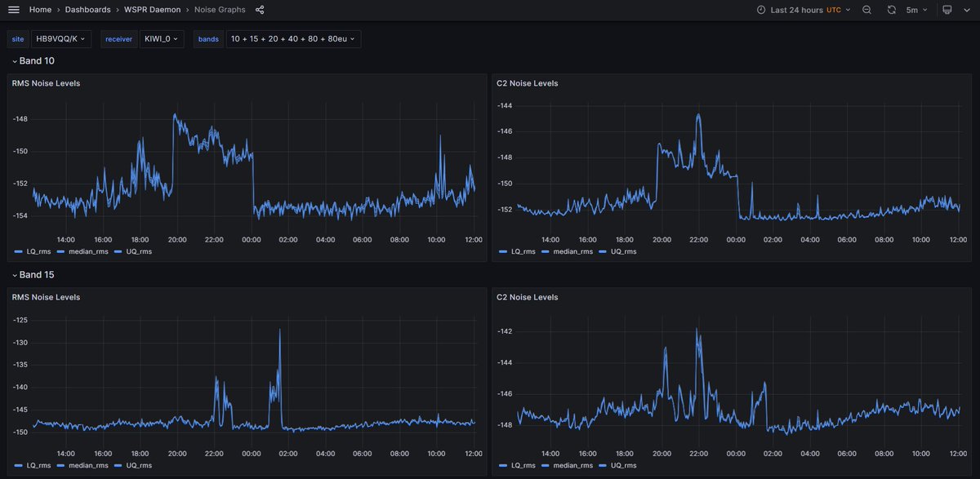Open Band 15 C2 Noise Levels panel title
This screenshot has width=980, height=479.
tap(528, 297)
